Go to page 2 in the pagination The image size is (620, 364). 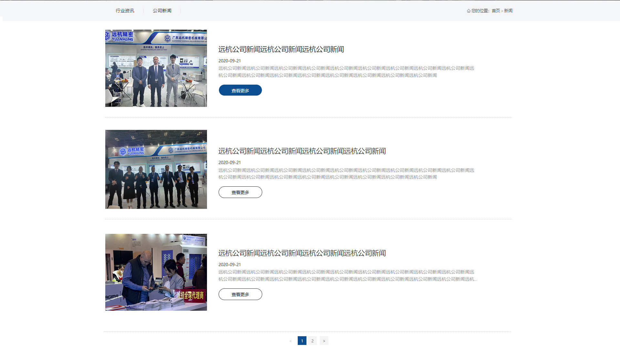[312, 341]
